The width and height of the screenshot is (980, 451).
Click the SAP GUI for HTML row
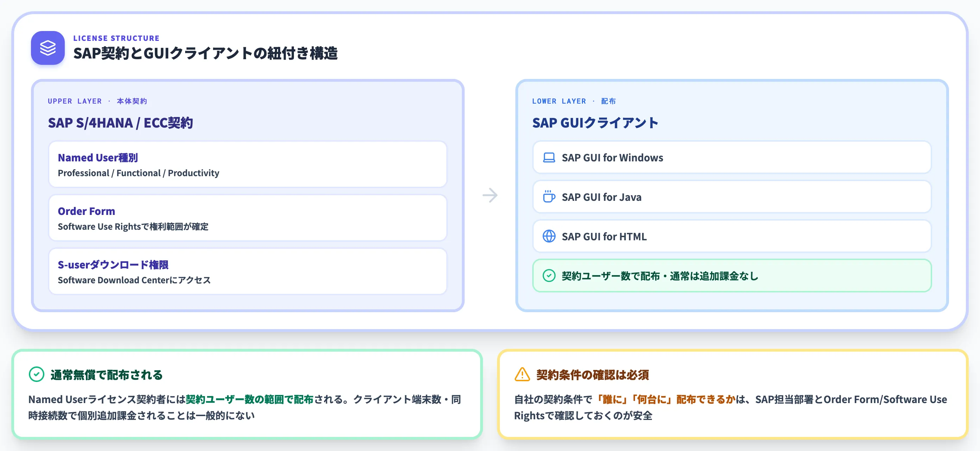click(732, 236)
